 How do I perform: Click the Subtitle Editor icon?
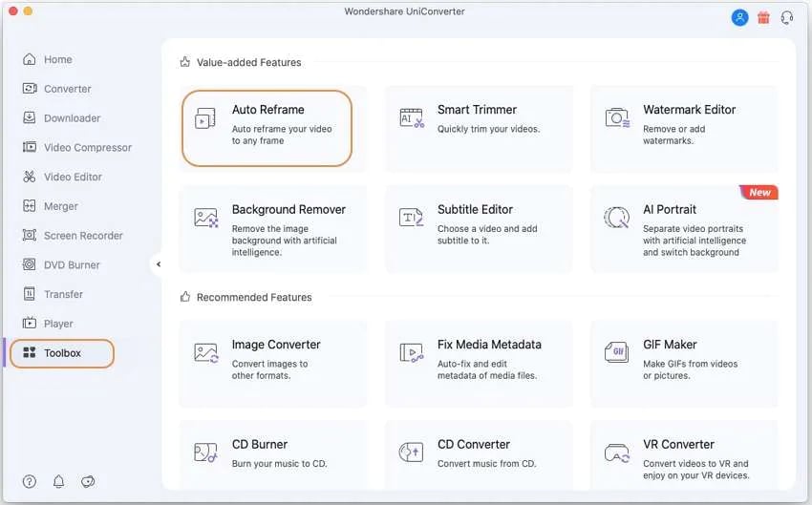point(411,218)
